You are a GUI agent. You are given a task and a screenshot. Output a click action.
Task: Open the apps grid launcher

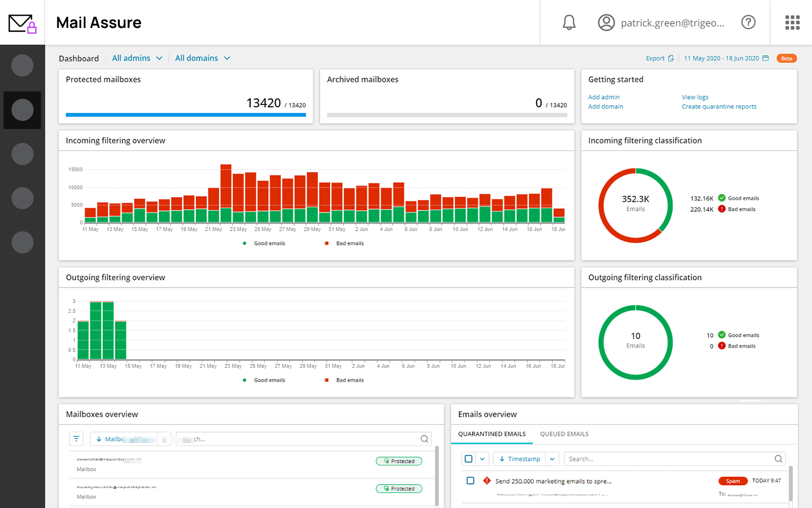click(x=792, y=22)
